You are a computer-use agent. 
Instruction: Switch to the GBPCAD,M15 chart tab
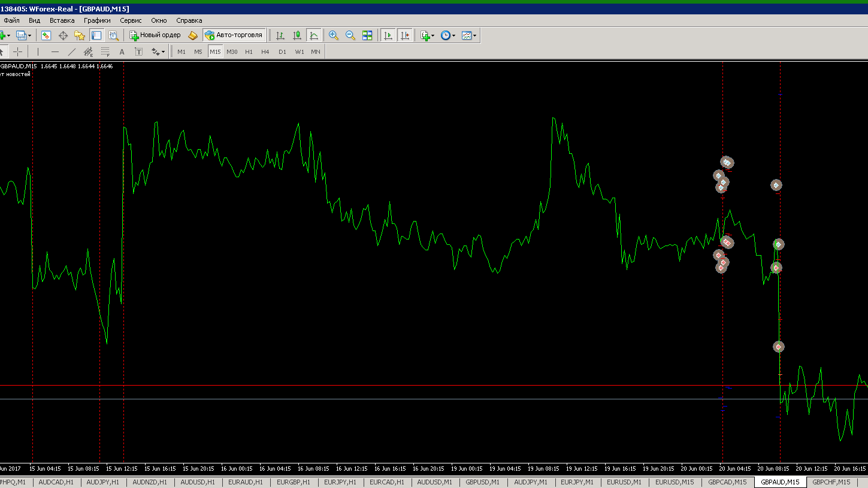point(727,482)
